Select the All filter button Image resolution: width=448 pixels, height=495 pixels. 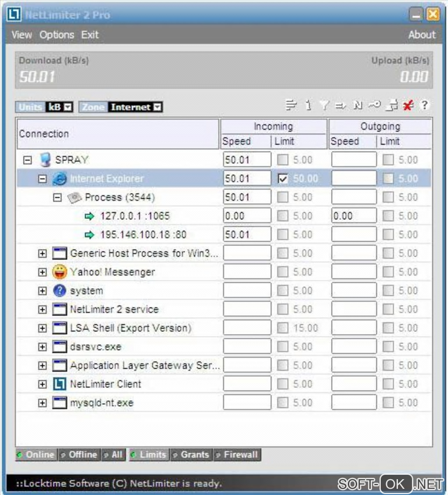tap(114, 455)
